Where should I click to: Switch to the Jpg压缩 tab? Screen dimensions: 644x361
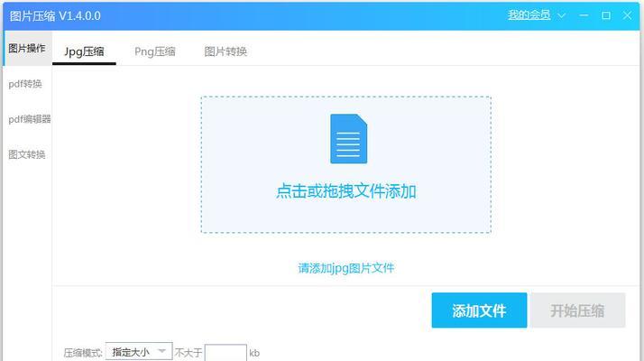[x=84, y=51]
